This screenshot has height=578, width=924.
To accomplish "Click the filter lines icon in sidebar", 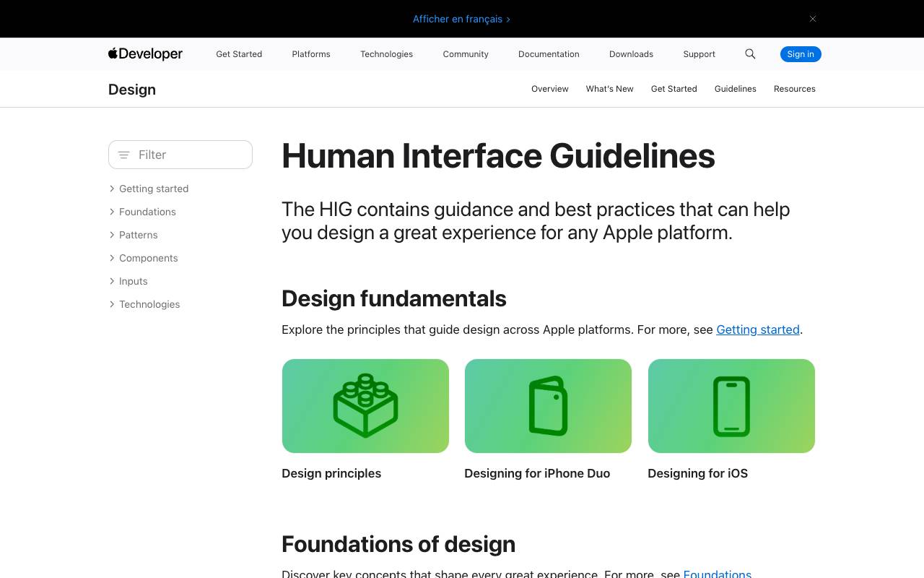I will pyautogui.click(x=123, y=155).
